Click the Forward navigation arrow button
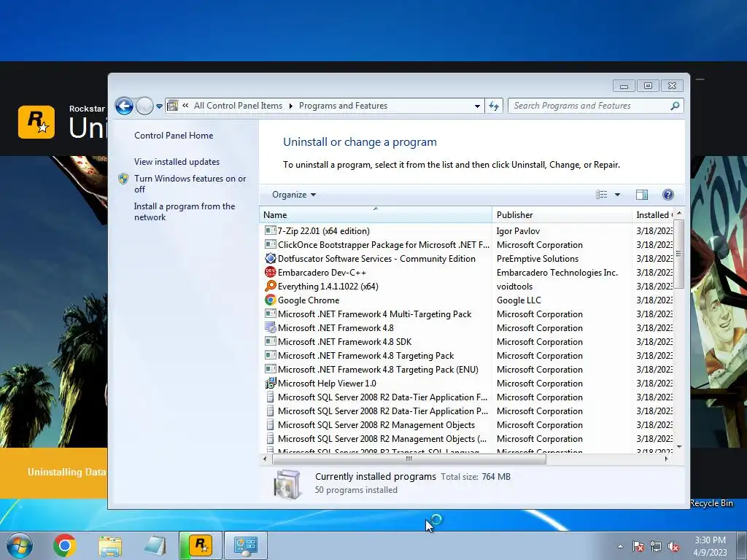747x560 pixels. tap(144, 106)
